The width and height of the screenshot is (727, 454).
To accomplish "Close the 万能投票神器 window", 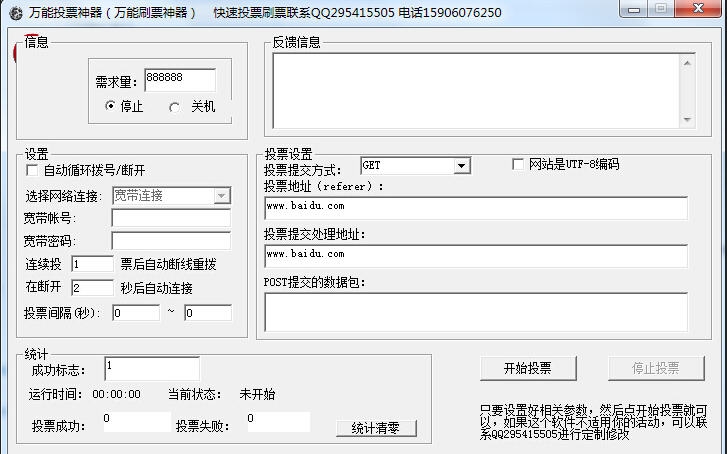I will coord(698,9).
